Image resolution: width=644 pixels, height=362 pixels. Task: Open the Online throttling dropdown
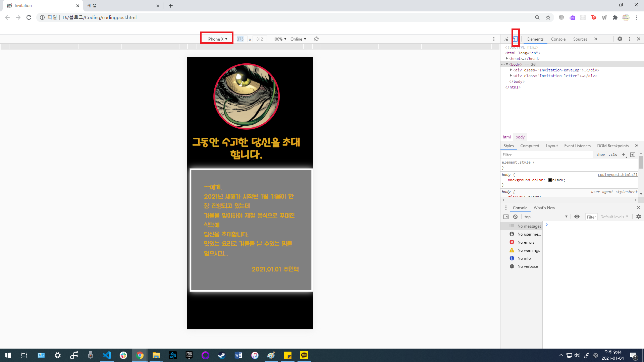click(x=298, y=39)
